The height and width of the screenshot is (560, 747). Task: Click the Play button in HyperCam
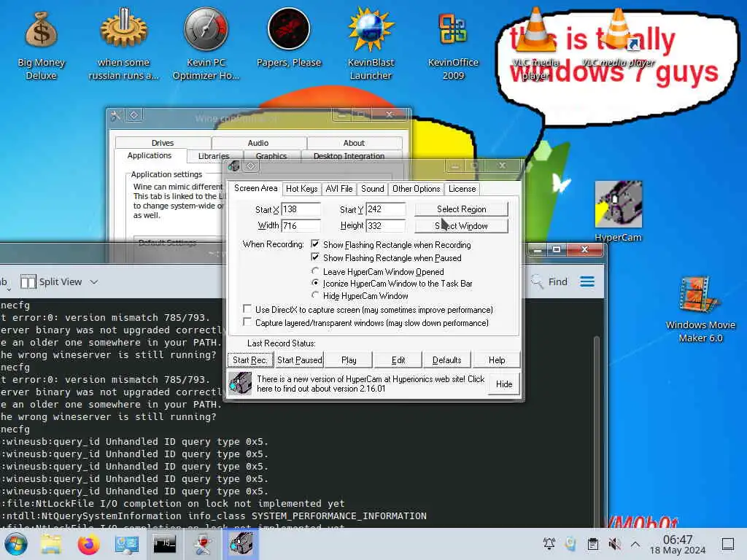point(349,360)
